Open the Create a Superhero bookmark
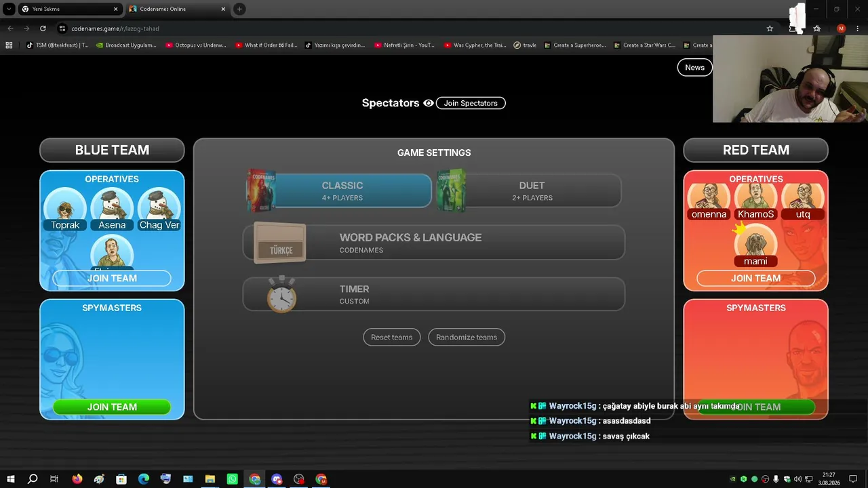This screenshot has height=488, width=868. tap(574, 45)
